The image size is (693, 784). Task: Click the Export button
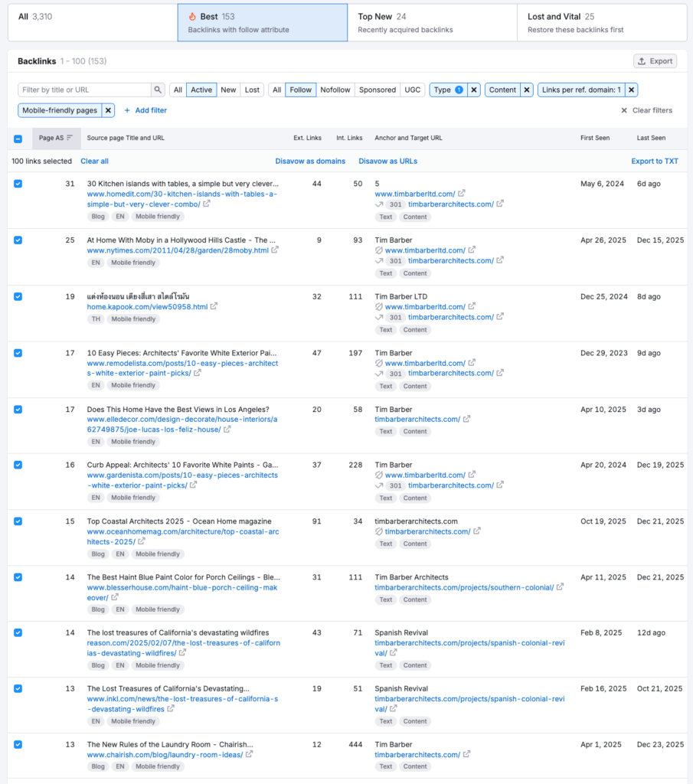click(655, 61)
